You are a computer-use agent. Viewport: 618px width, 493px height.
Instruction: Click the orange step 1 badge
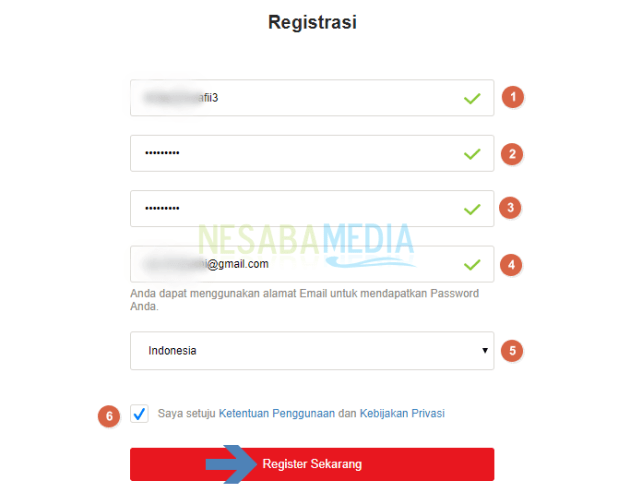512,97
